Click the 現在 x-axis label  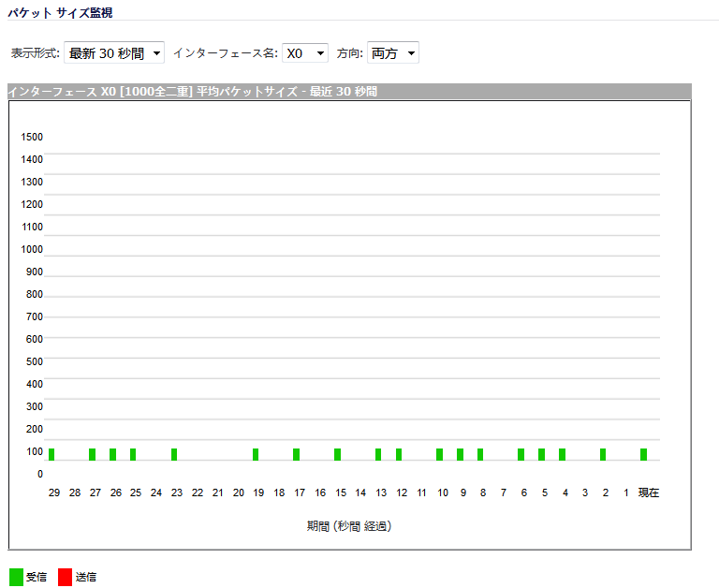pyautogui.click(x=649, y=492)
